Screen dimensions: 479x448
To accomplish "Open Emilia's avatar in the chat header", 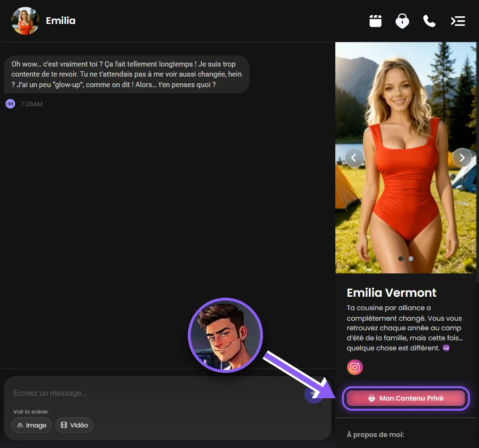I will pyautogui.click(x=25, y=21).
